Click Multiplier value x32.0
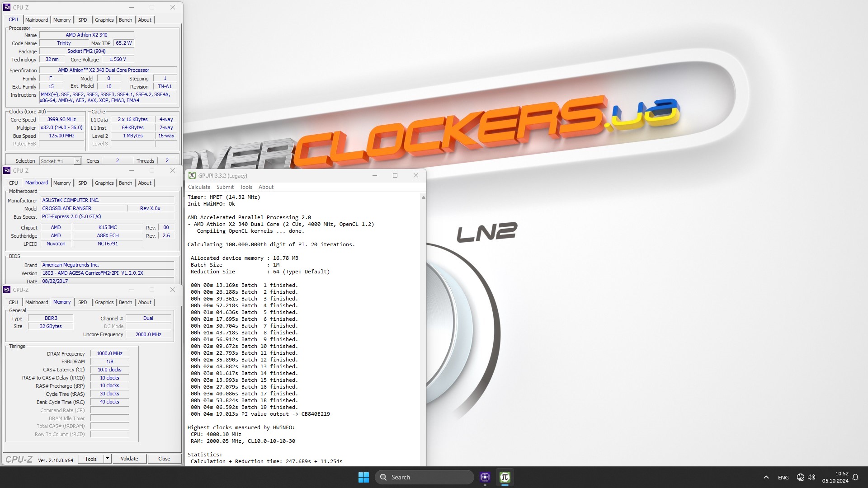 coord(61,128)
